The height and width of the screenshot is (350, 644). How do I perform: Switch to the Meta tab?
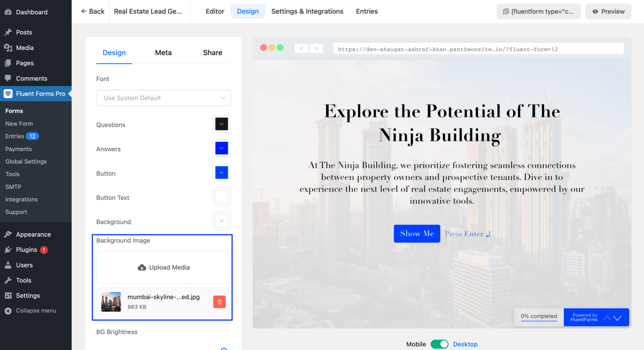(x=163, y=52)
